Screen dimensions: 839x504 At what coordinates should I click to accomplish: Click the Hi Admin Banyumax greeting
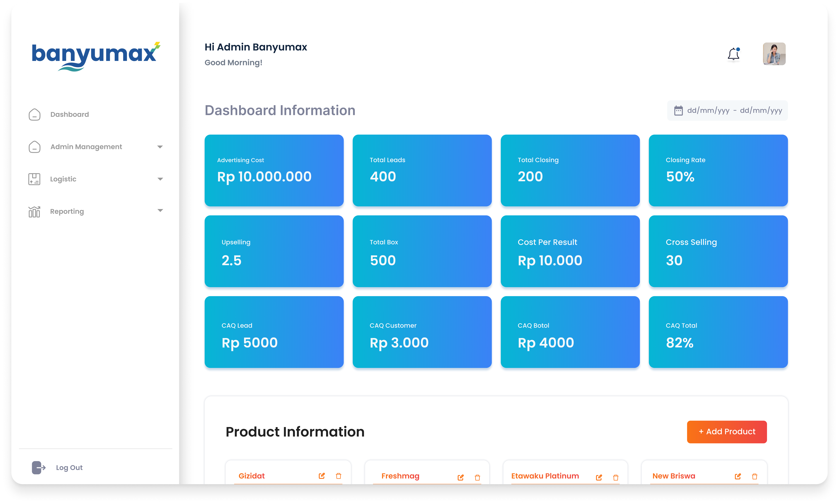pyautogui.click(x=256, y=47)
